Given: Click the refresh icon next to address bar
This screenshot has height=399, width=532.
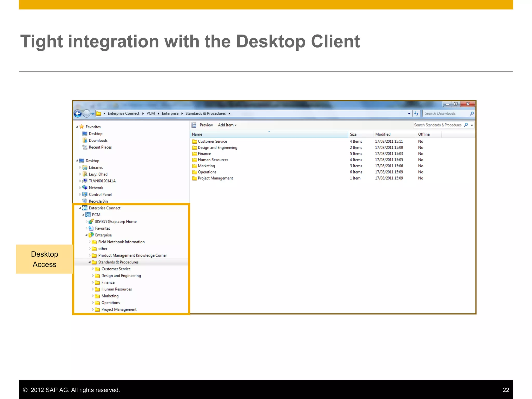Looking at the screenshot, I should point(416,114).
